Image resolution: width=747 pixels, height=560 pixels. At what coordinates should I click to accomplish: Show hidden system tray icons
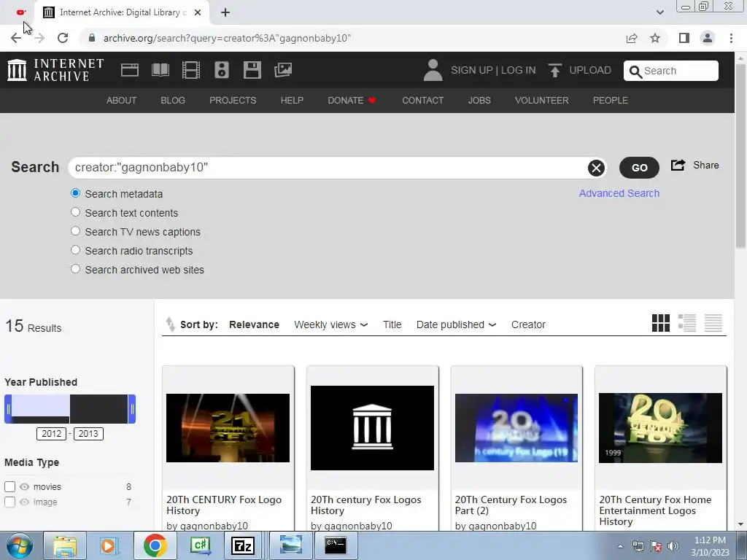(x=620, y=546)
